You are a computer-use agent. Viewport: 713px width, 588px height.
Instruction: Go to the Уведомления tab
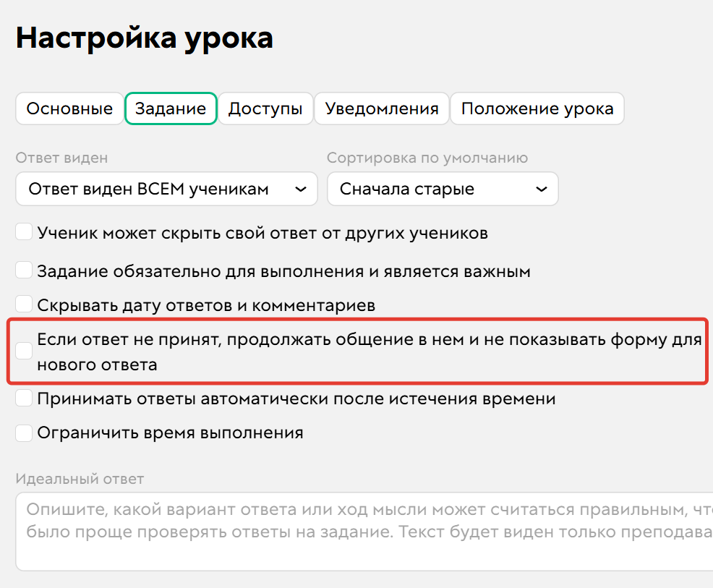[x=382, y=108]
